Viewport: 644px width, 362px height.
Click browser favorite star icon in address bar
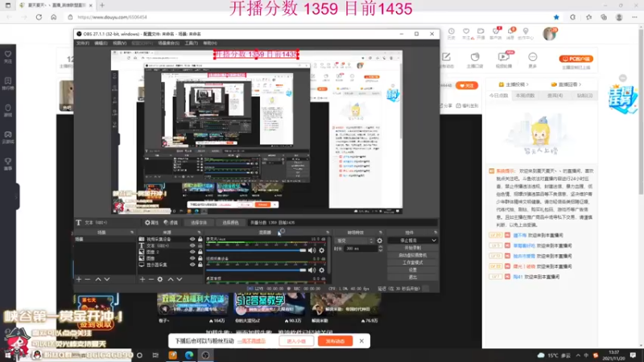pos(556,17)
